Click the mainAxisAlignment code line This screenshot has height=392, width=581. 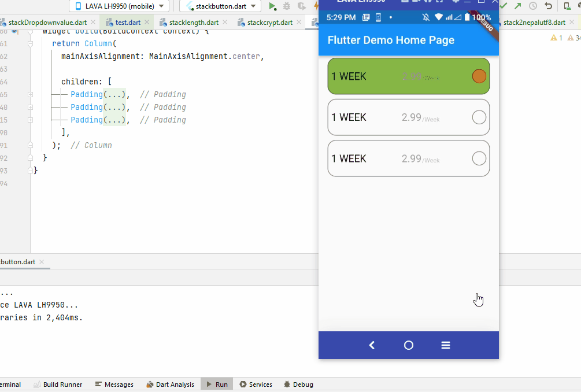point(162,56)
